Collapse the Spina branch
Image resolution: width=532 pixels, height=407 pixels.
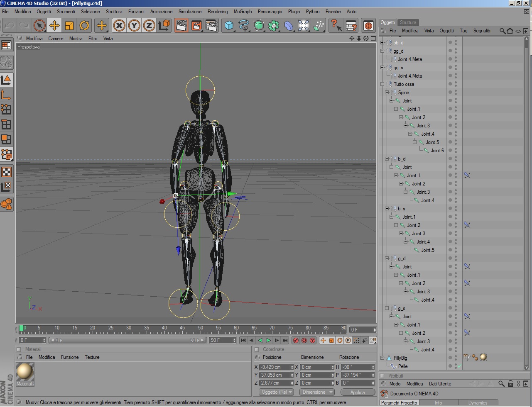point(387,92)
